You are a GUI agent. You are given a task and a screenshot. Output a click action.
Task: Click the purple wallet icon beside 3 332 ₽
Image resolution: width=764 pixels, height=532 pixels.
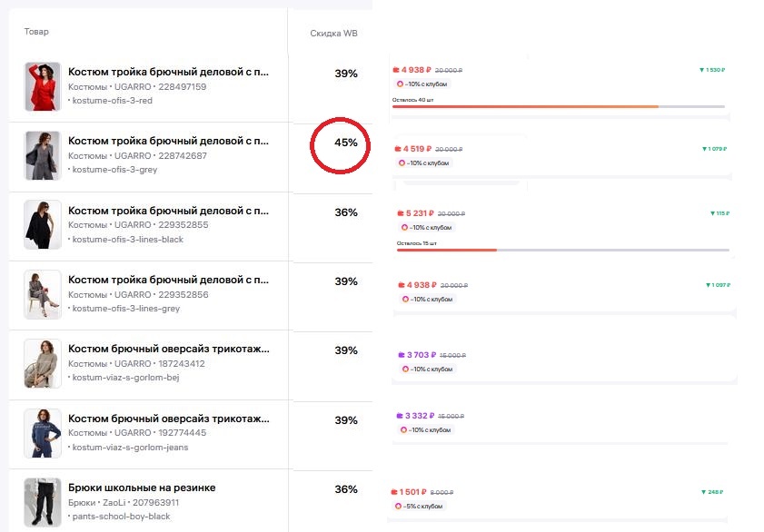tap(401, 416)
